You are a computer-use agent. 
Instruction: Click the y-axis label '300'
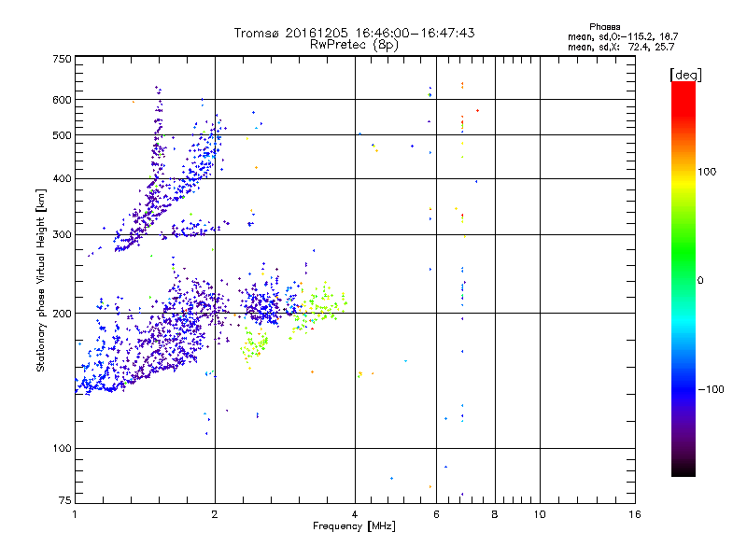click(62, 234)
